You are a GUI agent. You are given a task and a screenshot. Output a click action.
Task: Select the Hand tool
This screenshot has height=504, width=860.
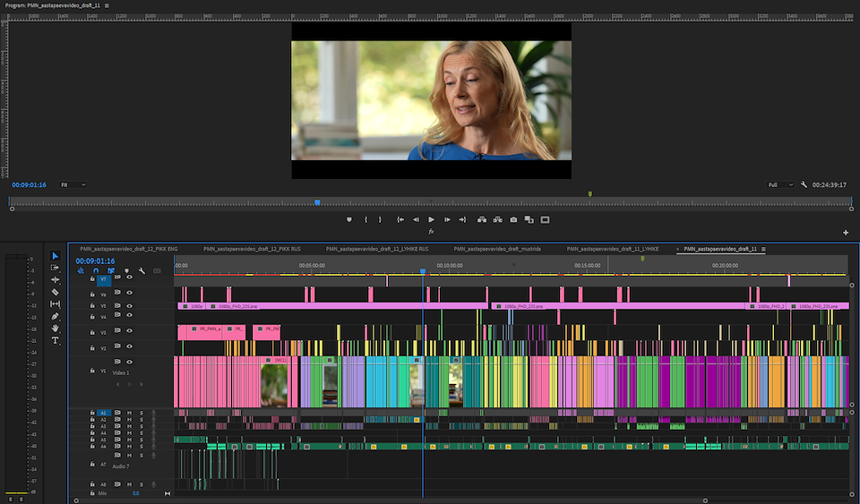tap(55, 329)
